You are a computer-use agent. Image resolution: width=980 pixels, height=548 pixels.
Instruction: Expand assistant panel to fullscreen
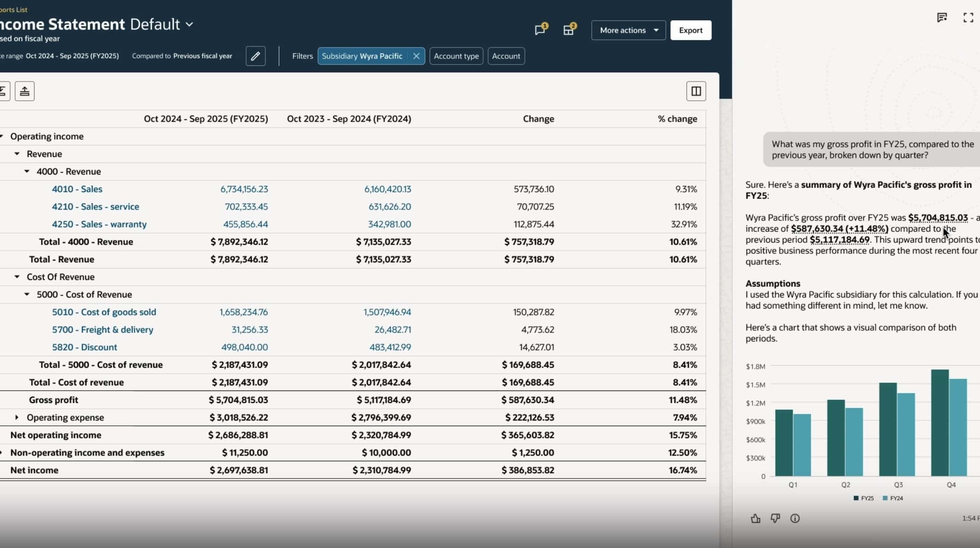(x=968, y=17)
